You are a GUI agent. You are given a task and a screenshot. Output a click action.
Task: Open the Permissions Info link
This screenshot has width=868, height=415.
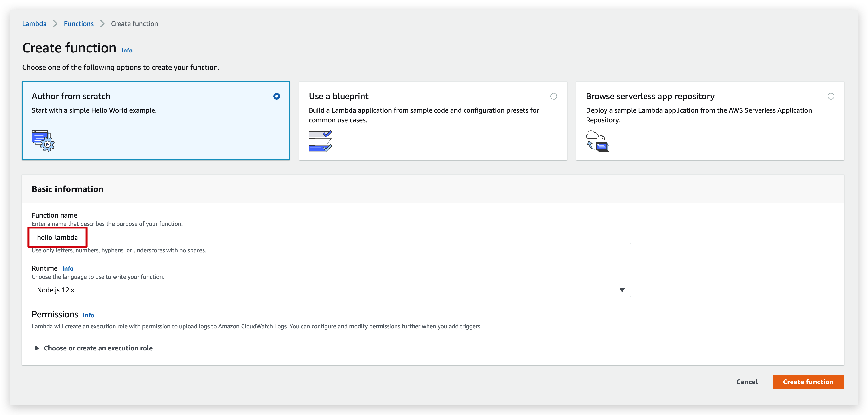point(89,315)
